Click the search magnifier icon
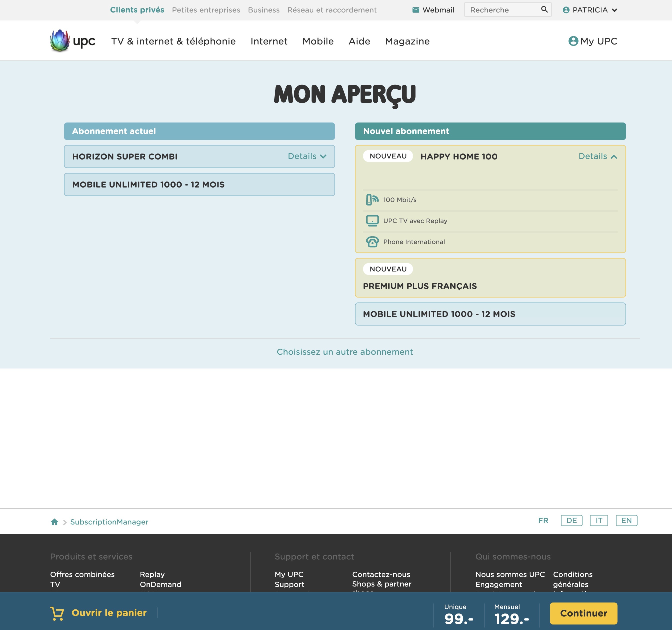Viewport: 672px width, 630px height. click(544, 9)
